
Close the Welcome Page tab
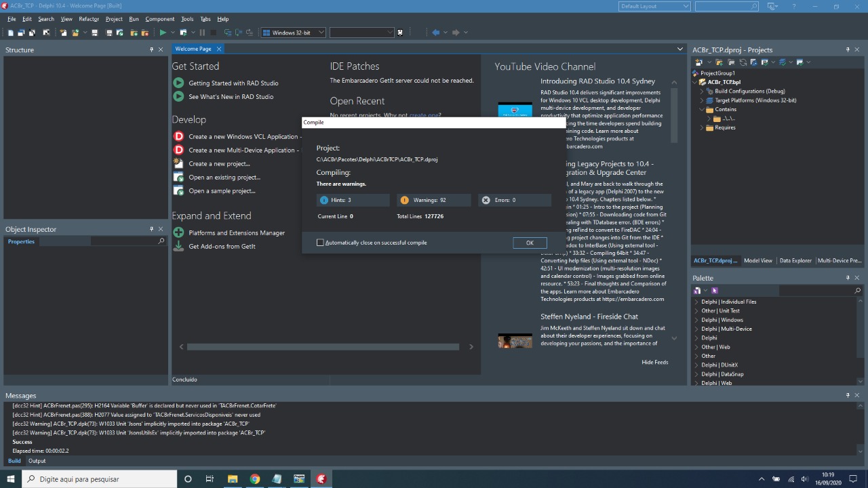219,49
